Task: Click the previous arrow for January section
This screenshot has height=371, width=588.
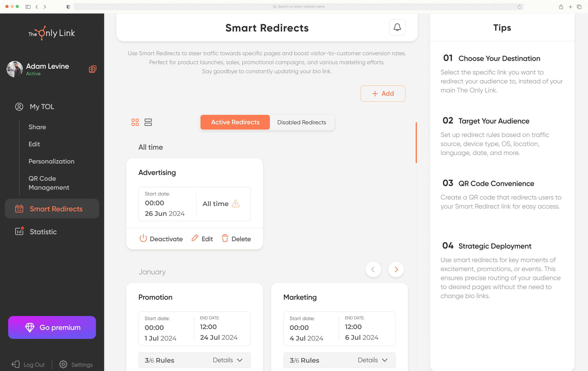Action: (373, 269)
